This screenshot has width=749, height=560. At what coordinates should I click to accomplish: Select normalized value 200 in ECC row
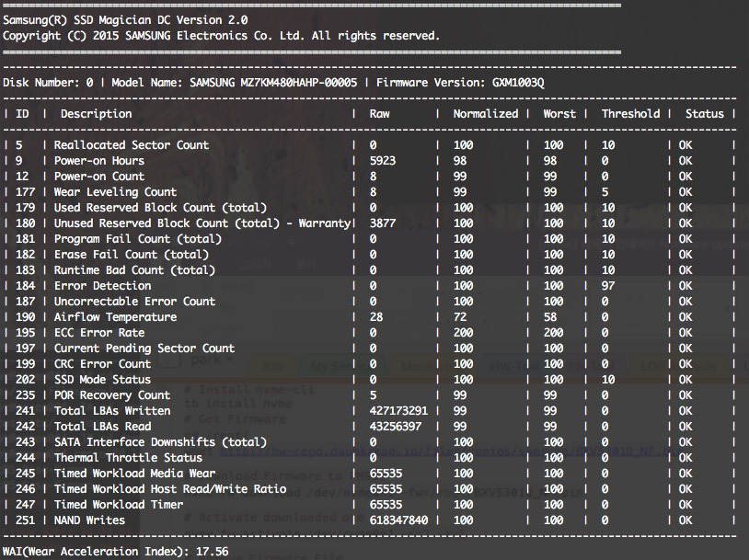pyautogui.click(x=464, y=333)
